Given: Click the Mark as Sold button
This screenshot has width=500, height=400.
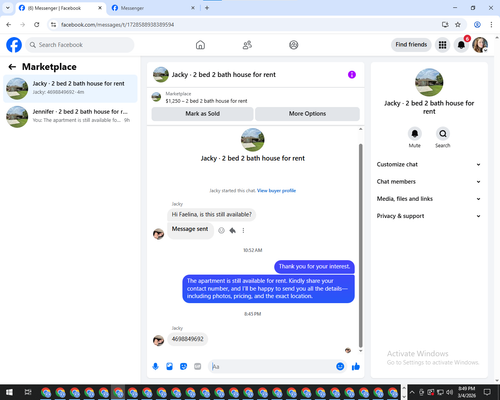Looking at the screenshot, I should (202, 114).
